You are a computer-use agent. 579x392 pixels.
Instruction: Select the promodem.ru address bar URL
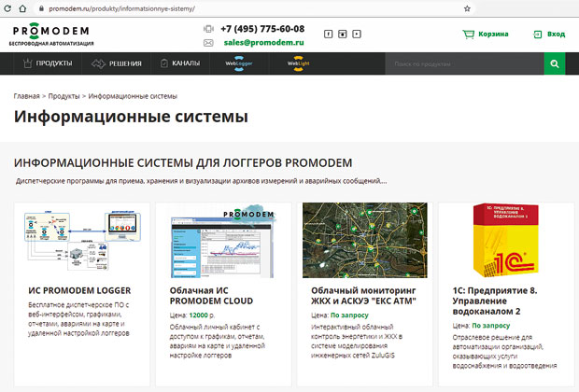point(121,8)
